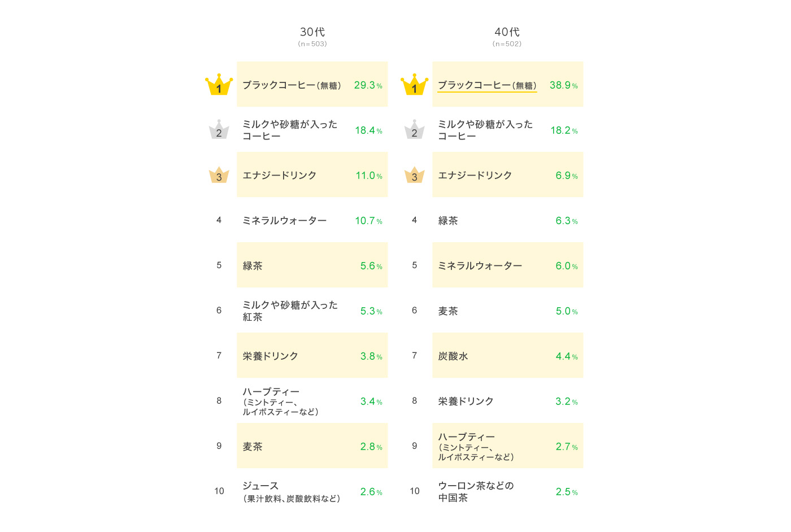The image size is (791, 532).
Task: Click the bronze crown in the 30代 column
Action: tap(219, 175)
